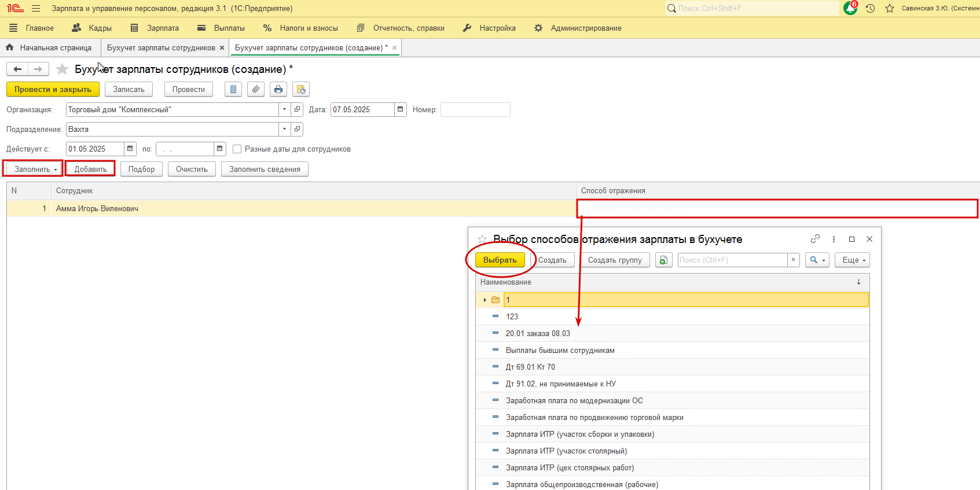
Task: Click the search field in selection dialog
Action: tap(732, 260)
